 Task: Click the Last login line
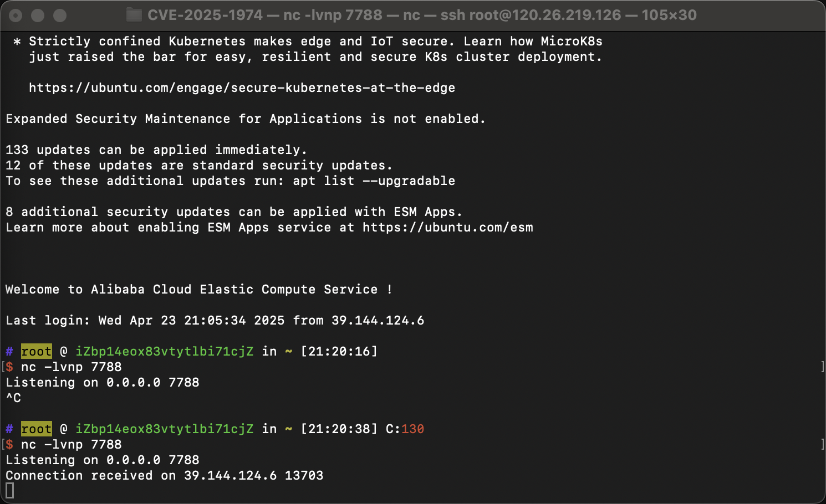pos(215,320)
